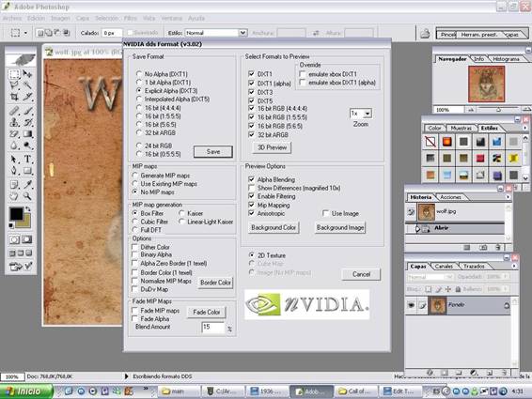Select the Path Selection arrow tool
532x399 pixels.
14,159
